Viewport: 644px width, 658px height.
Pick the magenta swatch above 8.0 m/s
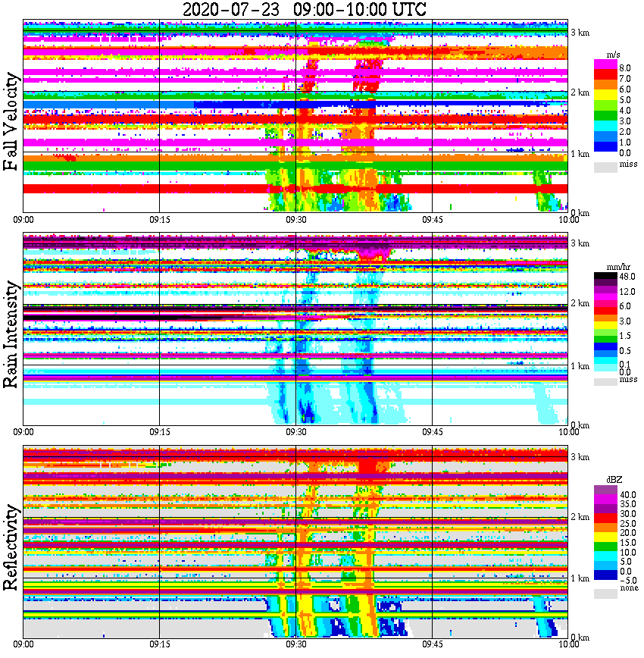605,64
